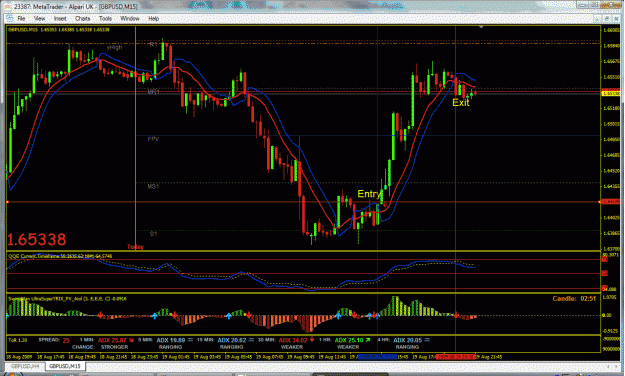Image resolution: width=625 pixels, height=376 pixels.
Task: Open the Window menu
Action: tap(130, 18)
